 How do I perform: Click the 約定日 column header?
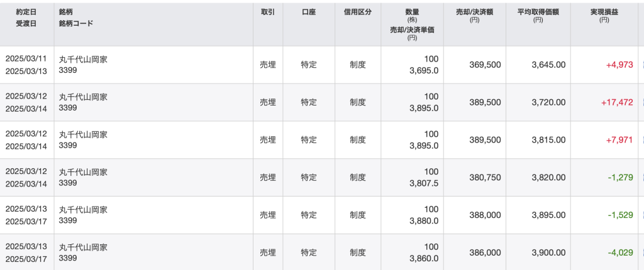pyautogui.click(x=26, y=12)
